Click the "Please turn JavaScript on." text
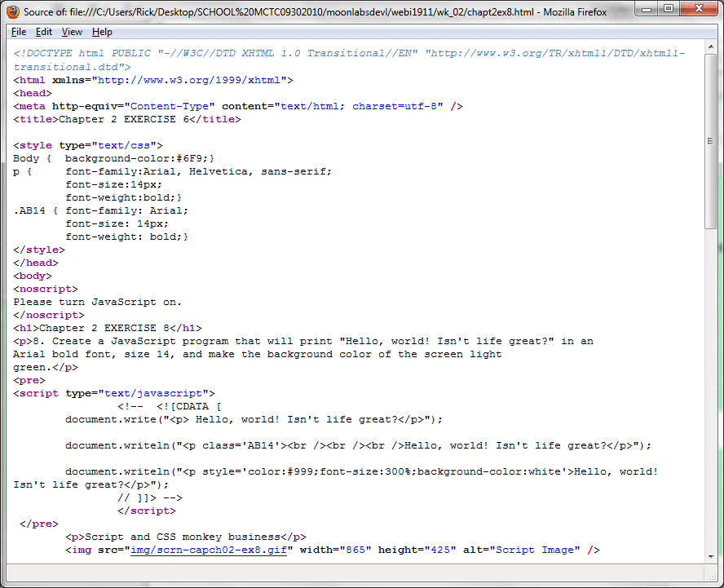The width and height of the screenshot is (724, 588). (x=97, y=302)
